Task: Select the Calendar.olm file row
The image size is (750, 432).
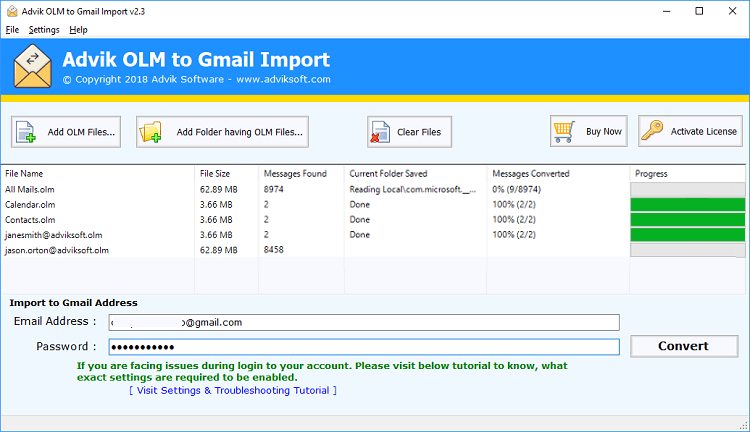Action: point(375,205)
